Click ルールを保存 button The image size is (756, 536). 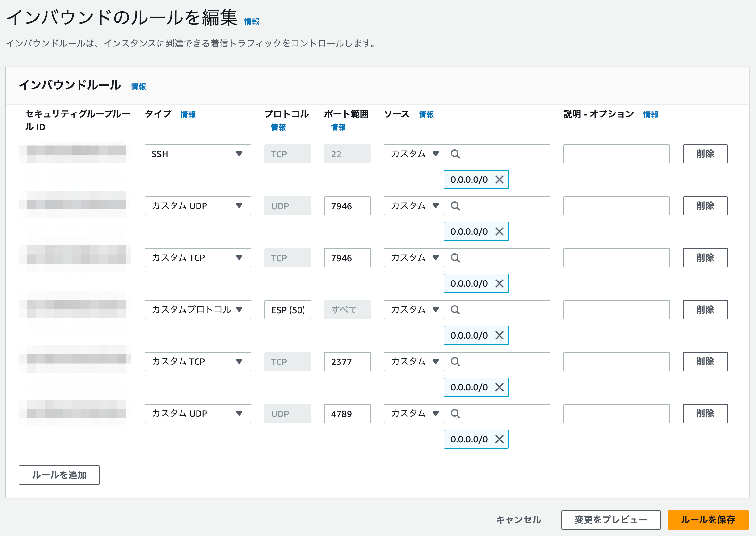coord(708,520)
